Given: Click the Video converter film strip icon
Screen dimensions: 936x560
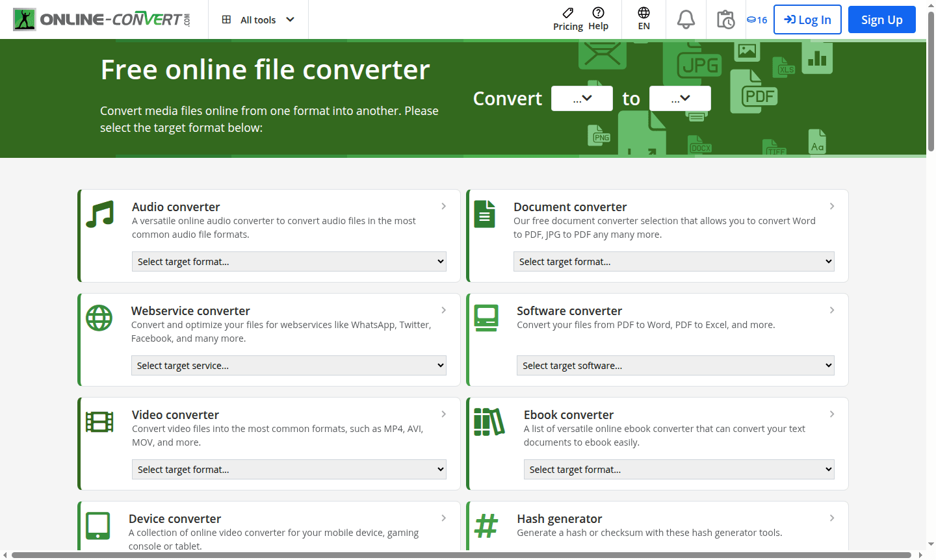Looking at the screenshot, I should pos(99,422).
